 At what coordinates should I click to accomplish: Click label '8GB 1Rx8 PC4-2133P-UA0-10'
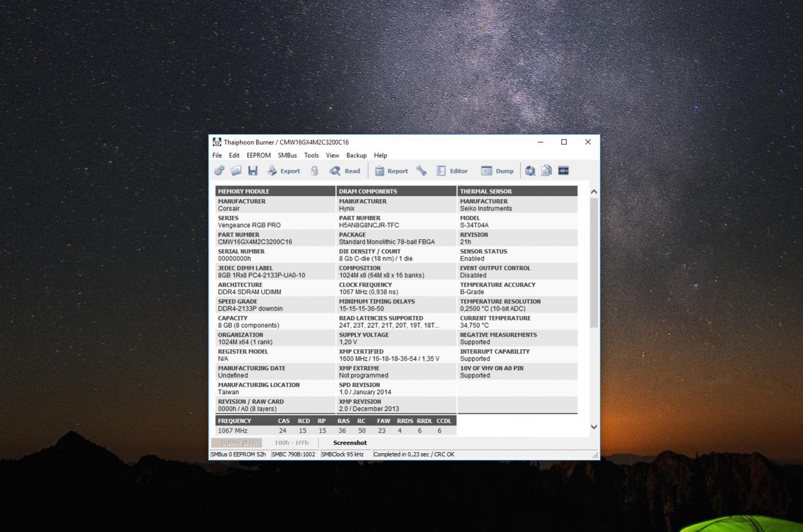(262, 275)
